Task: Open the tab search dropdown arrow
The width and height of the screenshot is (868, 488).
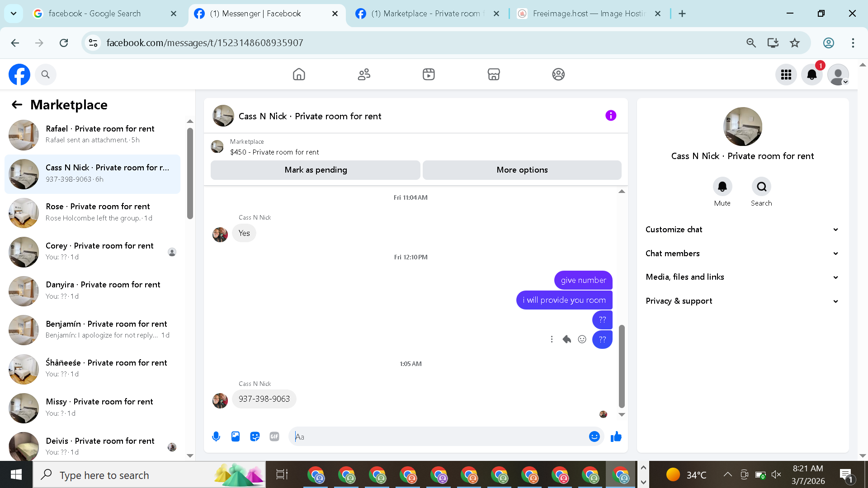Action: (14, 14)
